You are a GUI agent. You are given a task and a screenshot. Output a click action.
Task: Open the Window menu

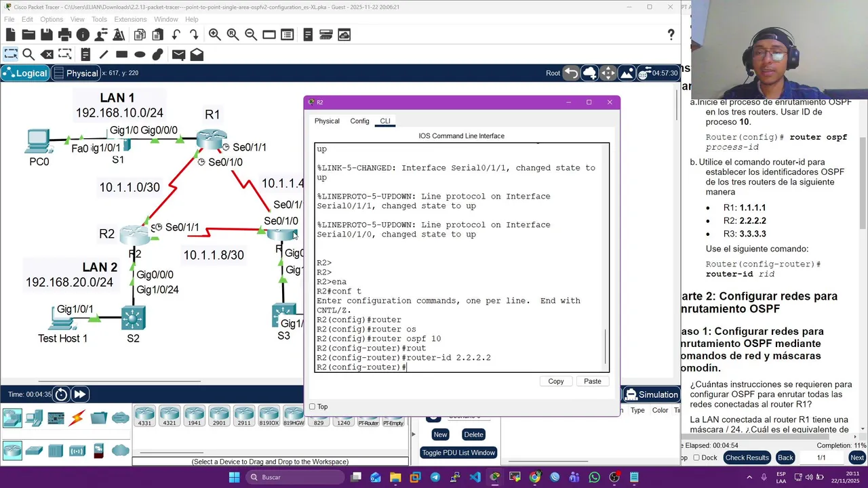[x=166, y=19]
